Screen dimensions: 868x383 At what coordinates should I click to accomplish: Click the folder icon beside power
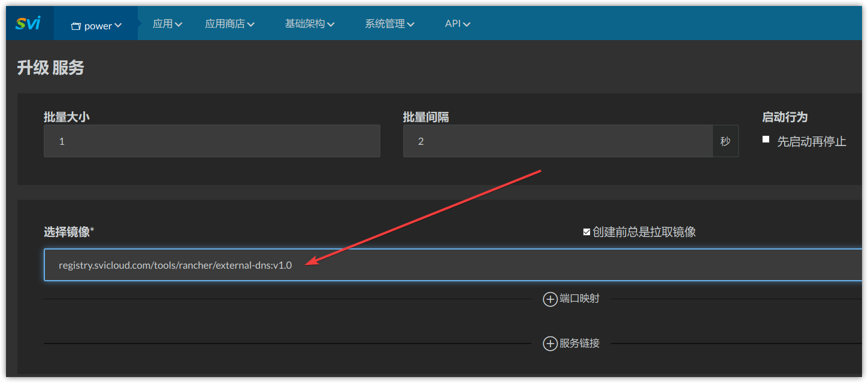coord(76,26)
